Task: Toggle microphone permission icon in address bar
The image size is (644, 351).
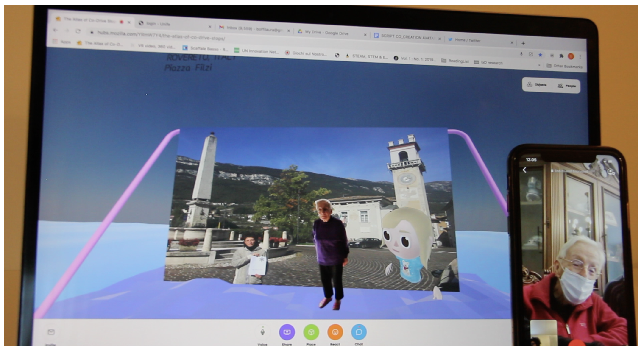Action: [x=521, y=54]
